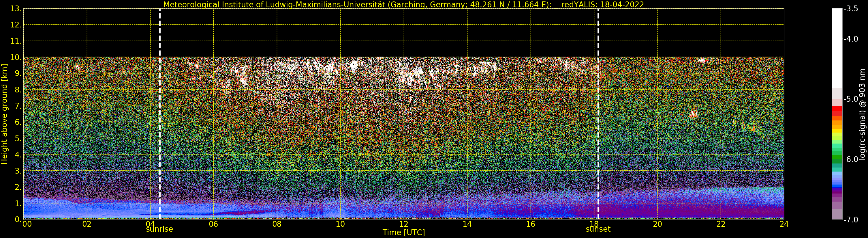The image size is (868, 238).
Task: Click the '18' time-axis tick label
Action: [x=594, y=224]
